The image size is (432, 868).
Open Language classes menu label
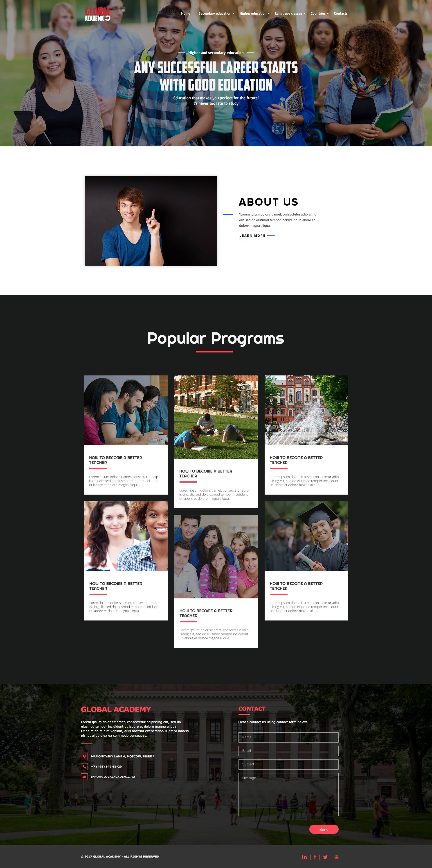coord(288,14)
